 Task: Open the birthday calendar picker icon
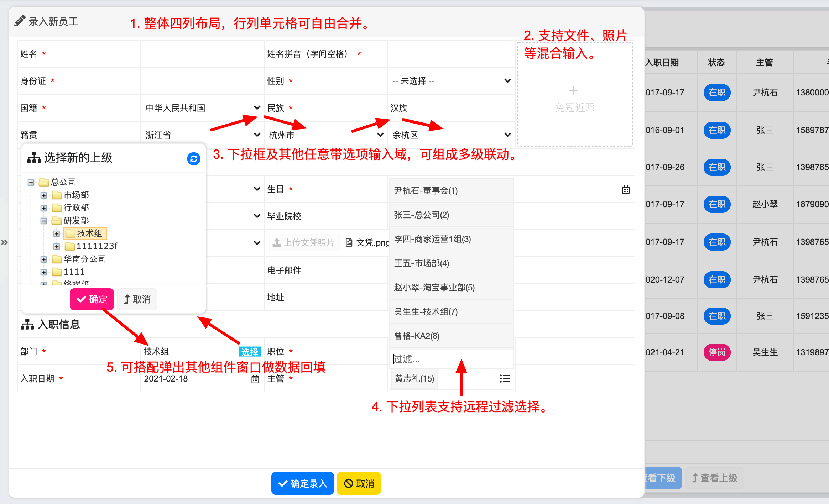tap(626, 190)
